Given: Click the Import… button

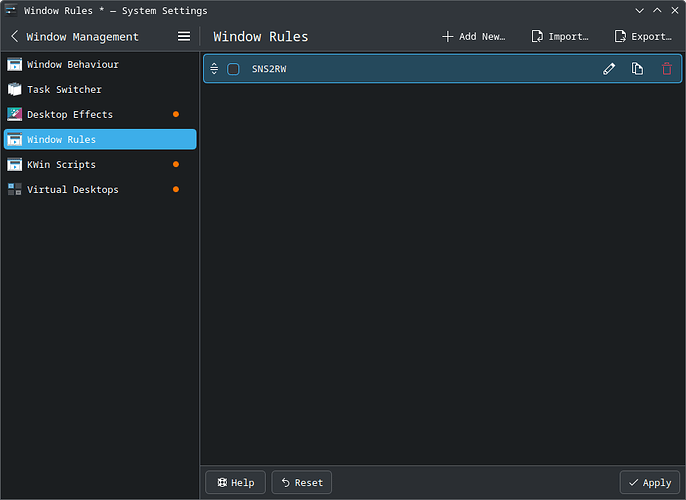Looking at the screenshot, I should pos(560,36).
